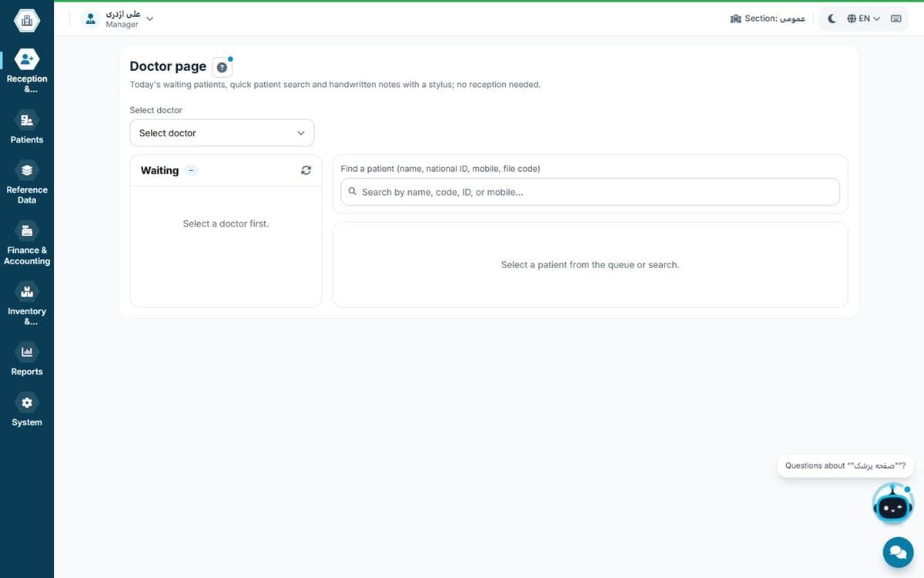The image size is (924, 578).
Task: Open the robot assistant chatbot
Action: coord(892,505)
